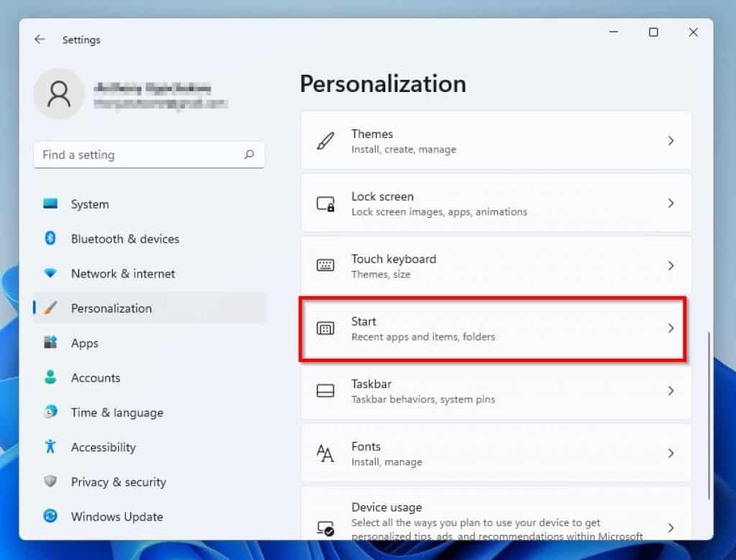This screenshot has width=736, height=560.
Task: Open Touch keyboard settings card
Action: point(496,266)
